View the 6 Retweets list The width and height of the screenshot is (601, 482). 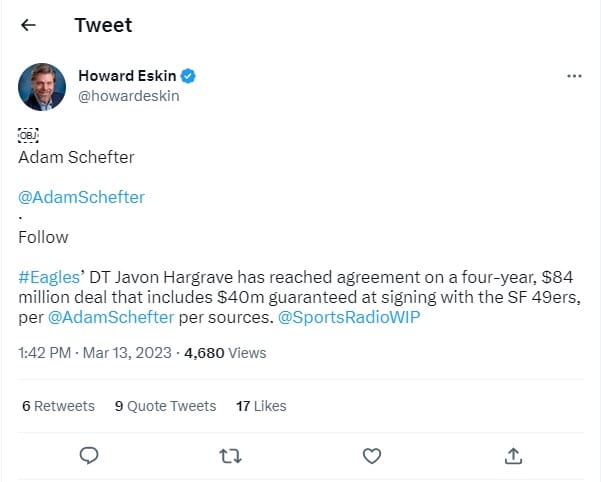pos(58,405)
